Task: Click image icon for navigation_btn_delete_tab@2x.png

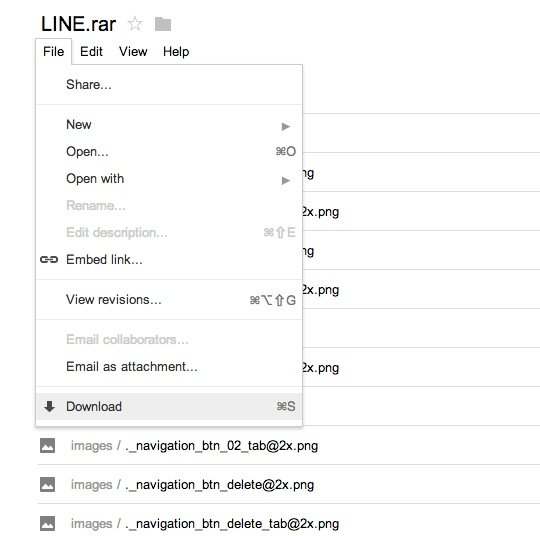Action: point(47,523)
